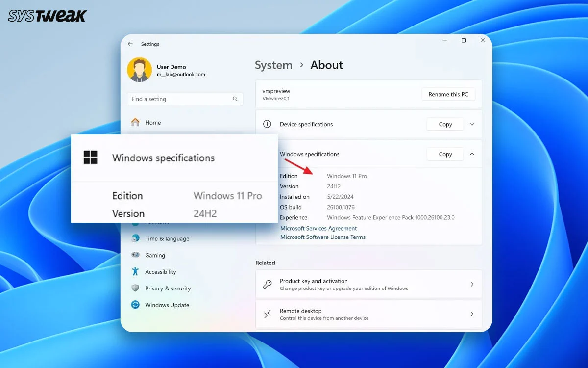Open Privacy & security settings
The height and width of the screenshot is (368, 588).
(x=167, y=289)
